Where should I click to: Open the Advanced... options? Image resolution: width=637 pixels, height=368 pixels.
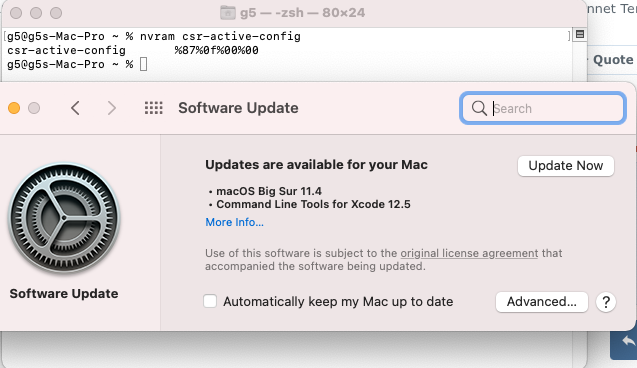542,302
